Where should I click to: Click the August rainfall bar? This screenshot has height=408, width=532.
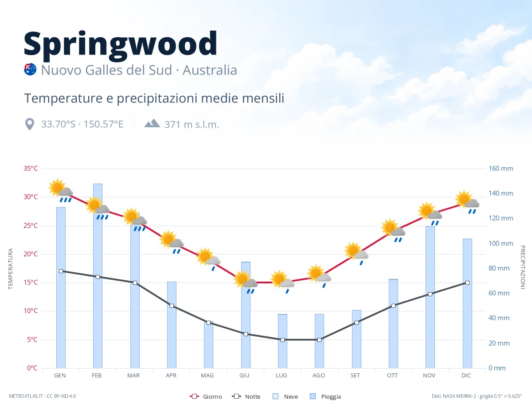(319, 341)
